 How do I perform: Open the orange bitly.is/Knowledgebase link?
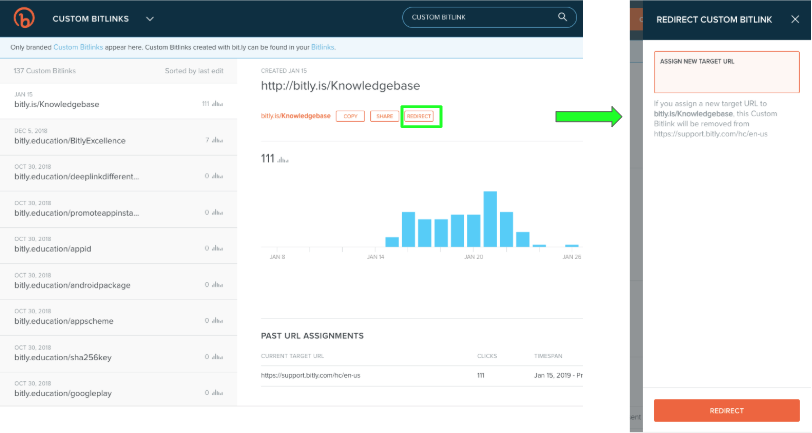pyautogui.click(x=296, y=116)
